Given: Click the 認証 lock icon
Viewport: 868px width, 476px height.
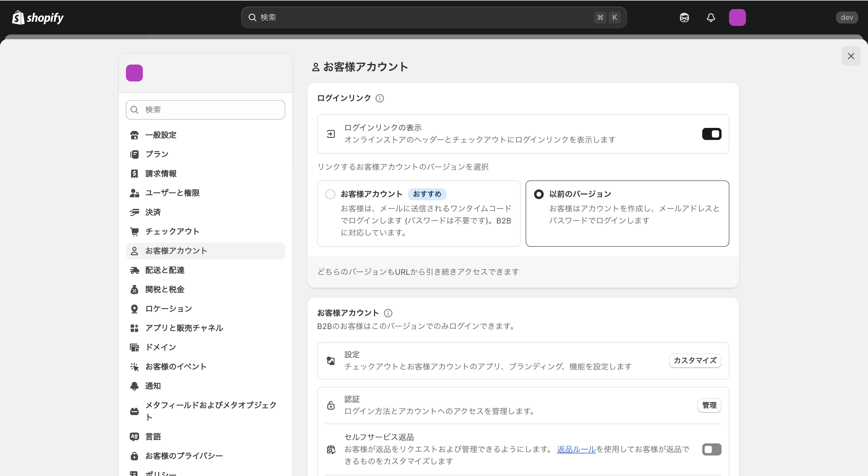Looking at the screenshot, I should (331, 405).
